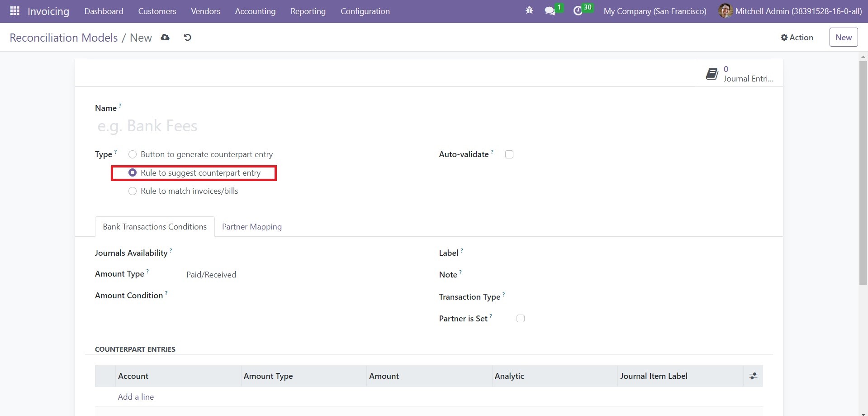Tick the Partner is Set checkbox
Image resolution: width=868 pixels, height=416 pixels.
[x=521, y=319]
